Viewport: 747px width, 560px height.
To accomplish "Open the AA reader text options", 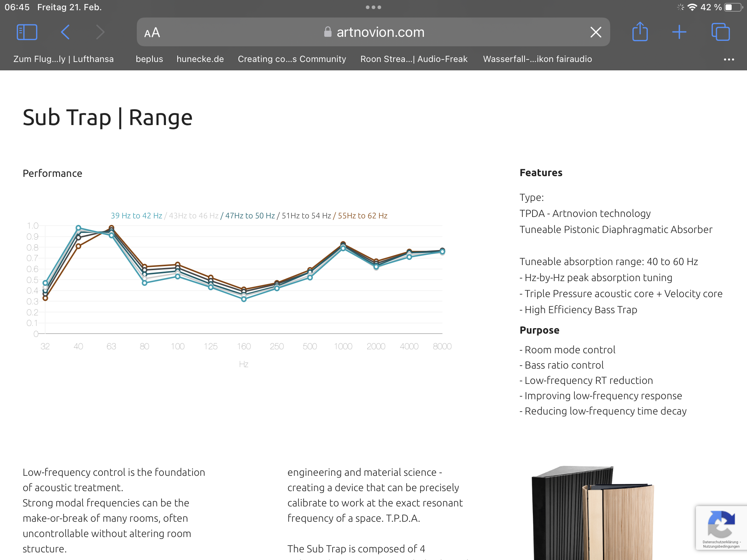I will (152, 32).
